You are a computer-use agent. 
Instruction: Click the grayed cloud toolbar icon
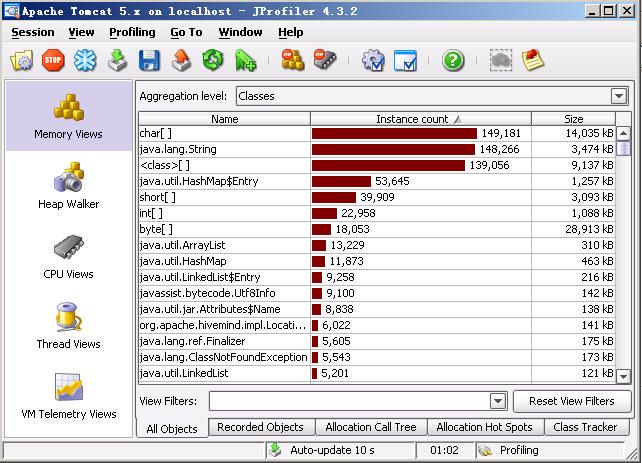tap(501, 61)
